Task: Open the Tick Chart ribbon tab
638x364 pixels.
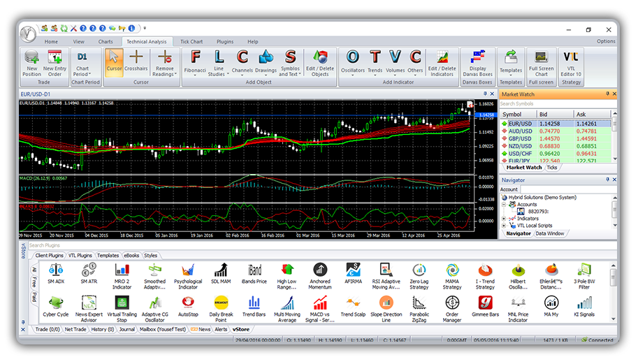Action: pyautogui.click(x=191, y=41)
